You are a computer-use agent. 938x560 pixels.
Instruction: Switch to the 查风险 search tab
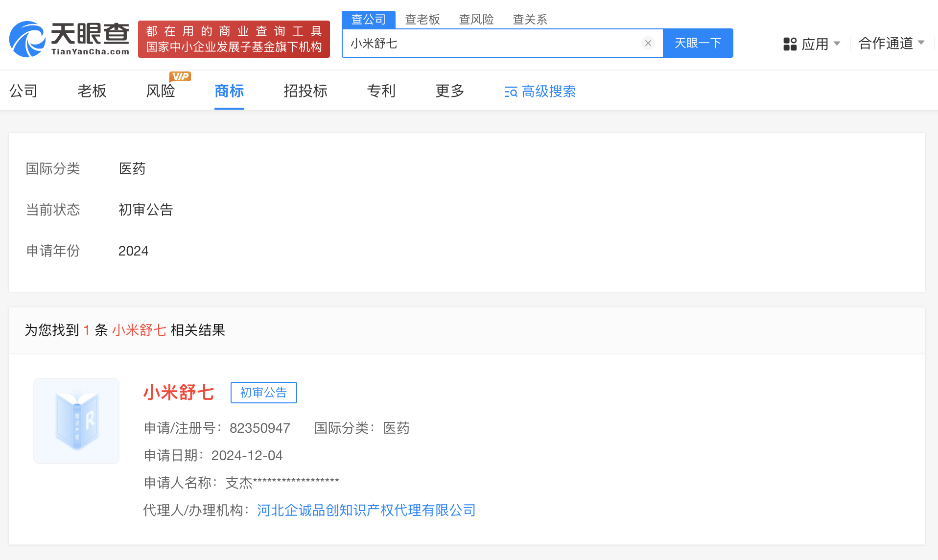pos(476,20)
